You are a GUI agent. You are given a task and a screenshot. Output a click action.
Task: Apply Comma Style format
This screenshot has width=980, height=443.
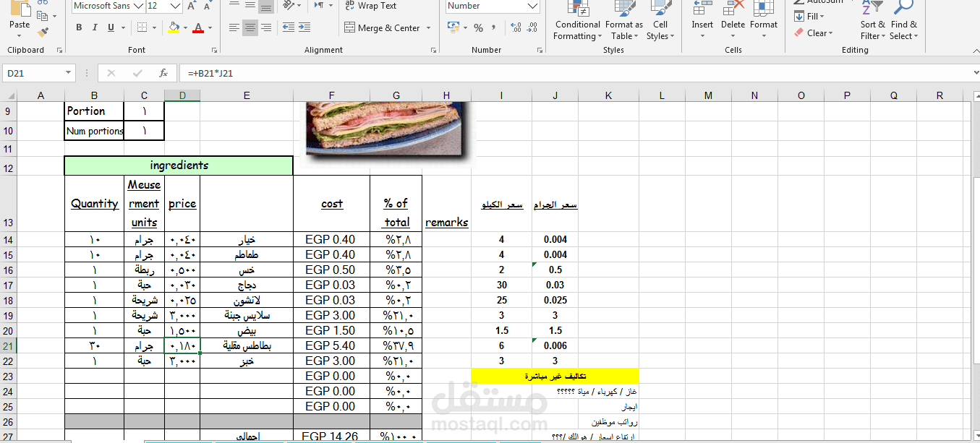[494, 27]
